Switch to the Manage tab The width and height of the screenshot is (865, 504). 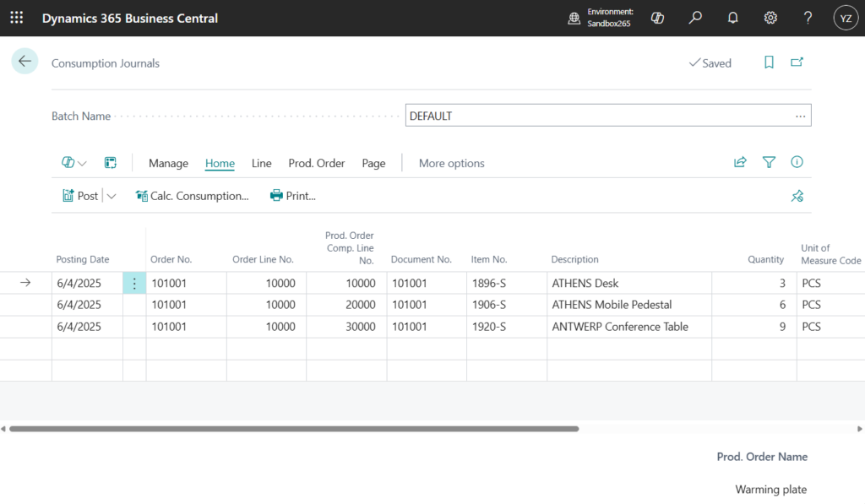pyautogui.click(x=168, y=164)
